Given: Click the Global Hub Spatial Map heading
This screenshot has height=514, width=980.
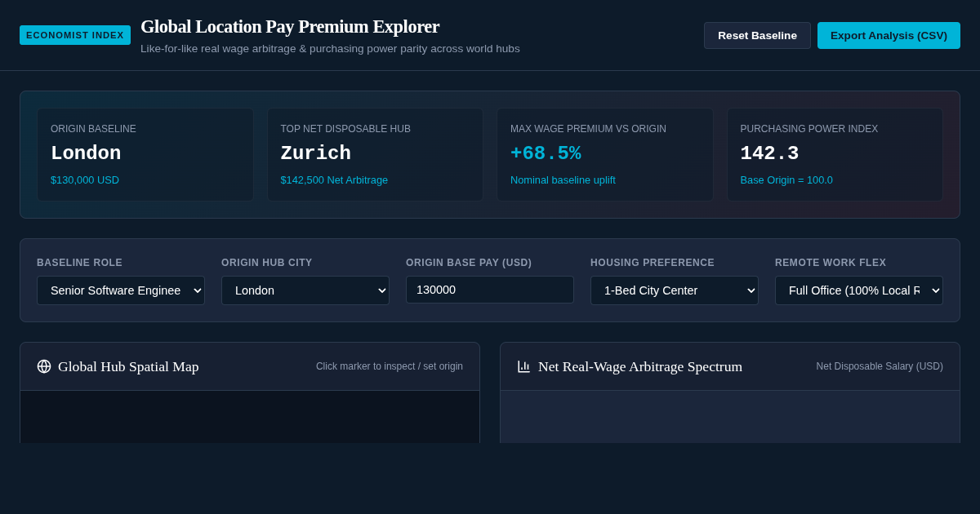Looking at the screenshot, I should tap(128, 366).
